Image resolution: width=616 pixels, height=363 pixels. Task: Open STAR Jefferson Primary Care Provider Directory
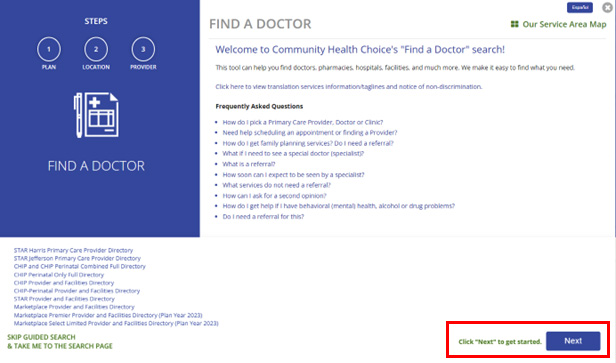(x=77, y=258)
